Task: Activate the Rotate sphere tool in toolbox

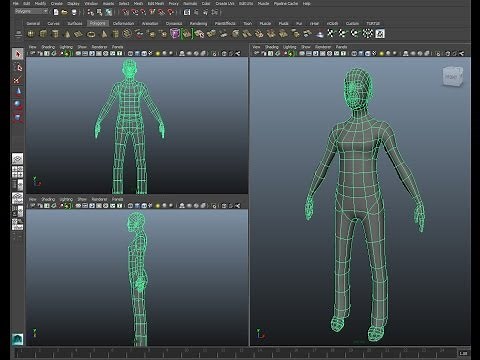Action: pyautogui.click(x=18, y=105)
